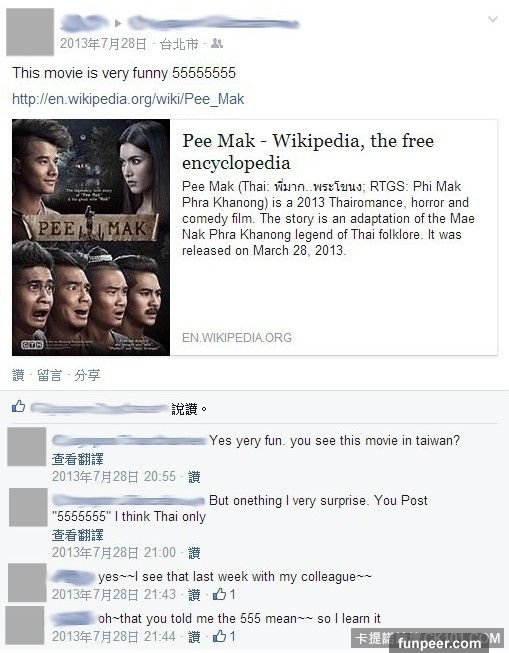Viewport: 509px width, 653px height.
Task: Click the small arrow icon between blurred names
Action: [118, 23]
